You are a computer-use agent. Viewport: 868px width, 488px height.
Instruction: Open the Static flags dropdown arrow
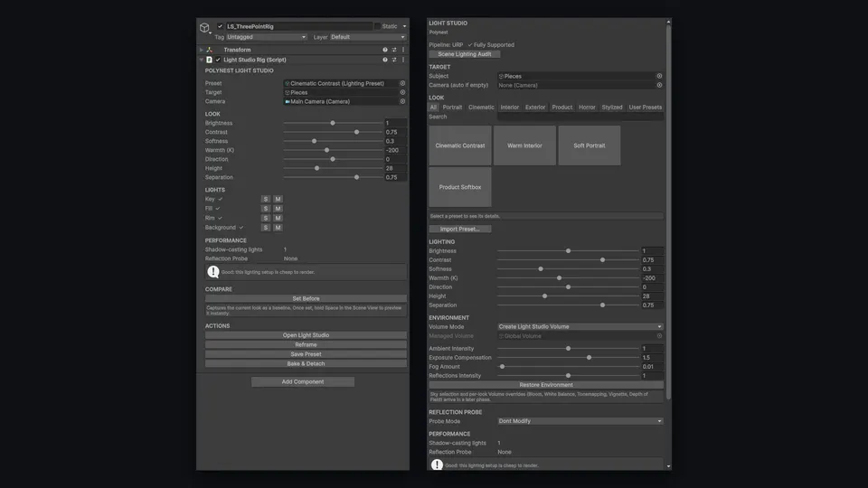pyautogui.click(x=404, y=26)
